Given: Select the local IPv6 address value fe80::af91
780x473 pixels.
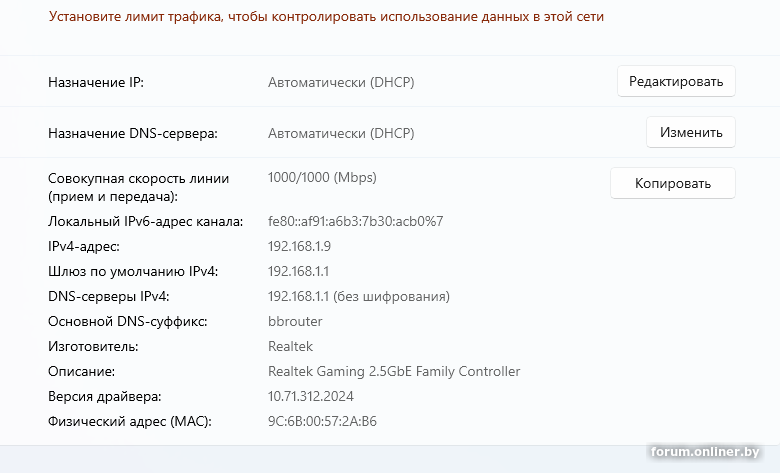Looking at the screenshot, I should pos(355,221).
